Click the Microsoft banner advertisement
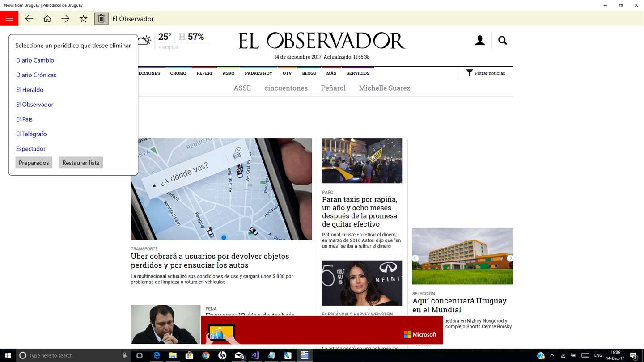The image size is (644, 362). [322, 330]
